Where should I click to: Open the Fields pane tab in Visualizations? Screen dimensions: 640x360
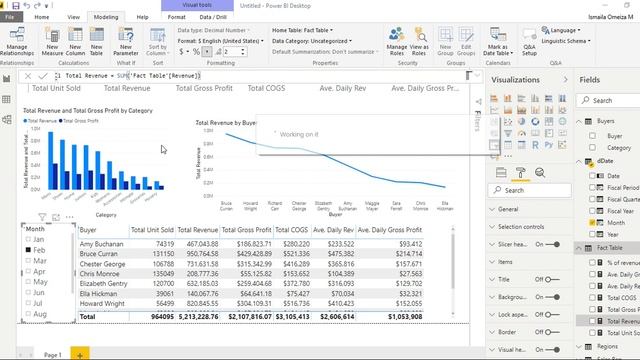click(501, 172)
